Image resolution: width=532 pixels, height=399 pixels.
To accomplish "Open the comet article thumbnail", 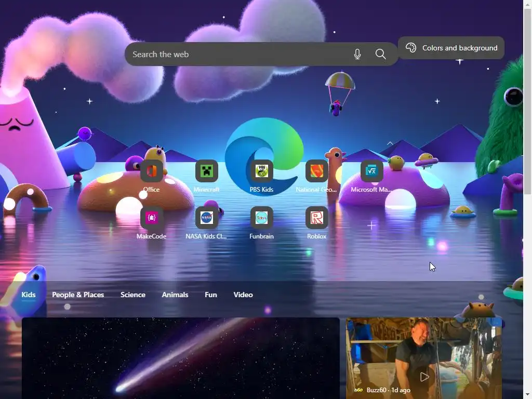I will click(x=180, y=358).
